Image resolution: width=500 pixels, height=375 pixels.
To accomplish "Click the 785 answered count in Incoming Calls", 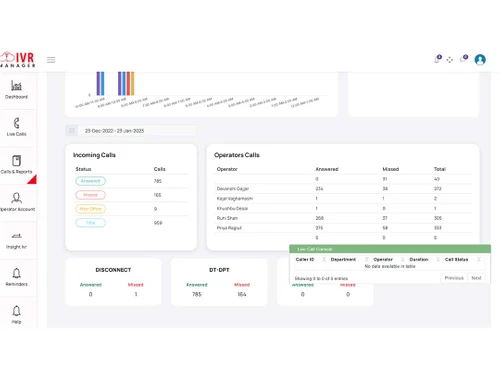I will pyautogui.click(x=158, y=181).
